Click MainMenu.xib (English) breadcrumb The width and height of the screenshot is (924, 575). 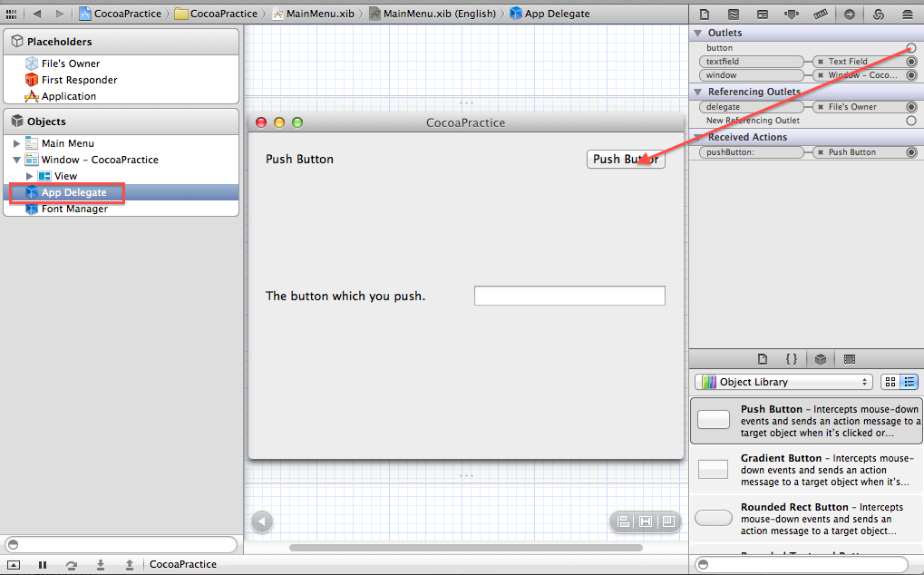click(x=433, y=14)
